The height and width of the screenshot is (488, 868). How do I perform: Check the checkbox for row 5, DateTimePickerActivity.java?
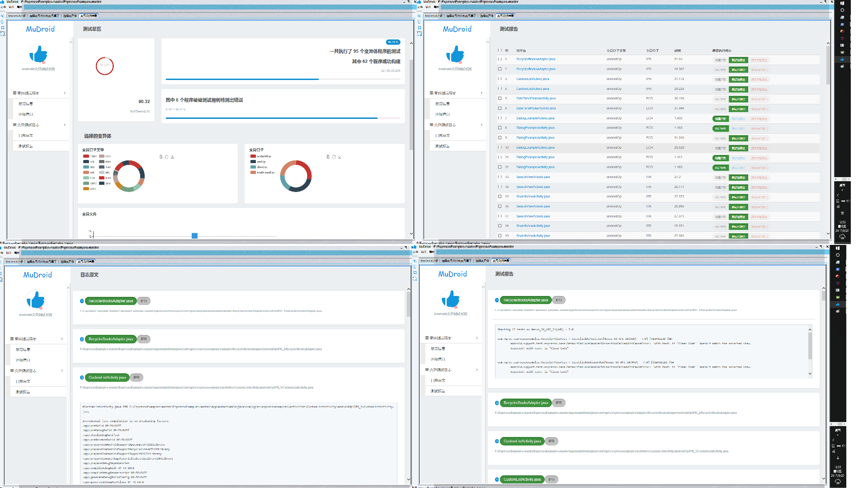(x=500, y=99)
